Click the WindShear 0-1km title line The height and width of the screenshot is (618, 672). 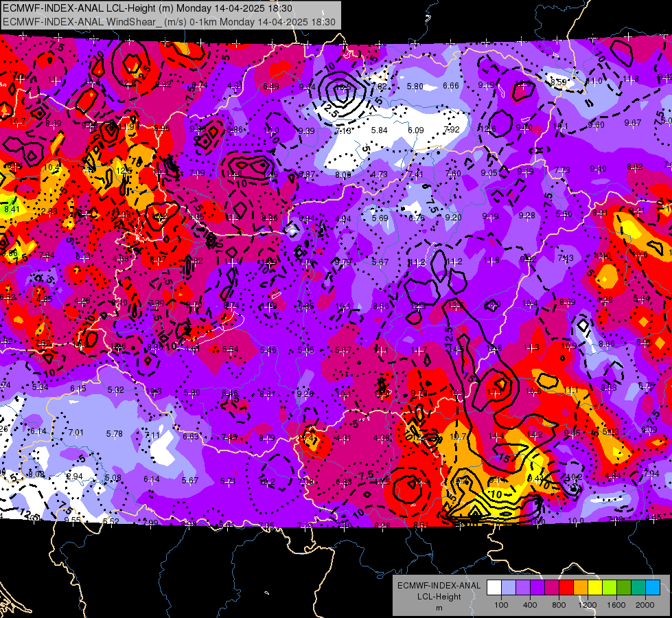click(169, 22)
